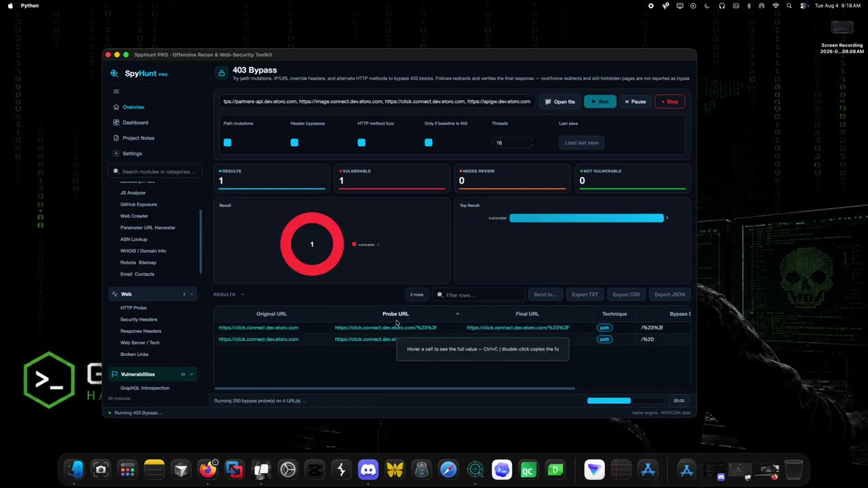Open Finder from the dock

pyautogui.click(x=75, y=470)
